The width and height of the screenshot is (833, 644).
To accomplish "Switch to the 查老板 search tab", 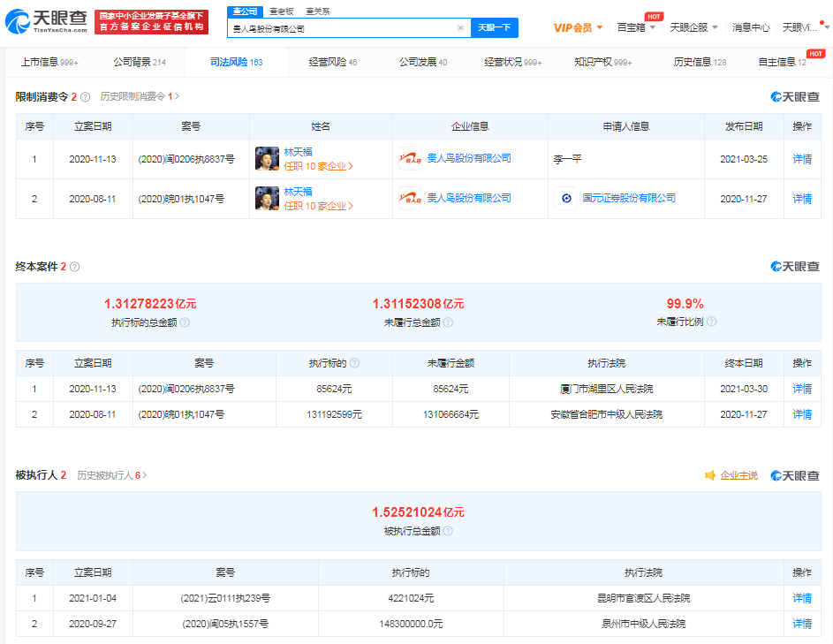I will point(282,11).
